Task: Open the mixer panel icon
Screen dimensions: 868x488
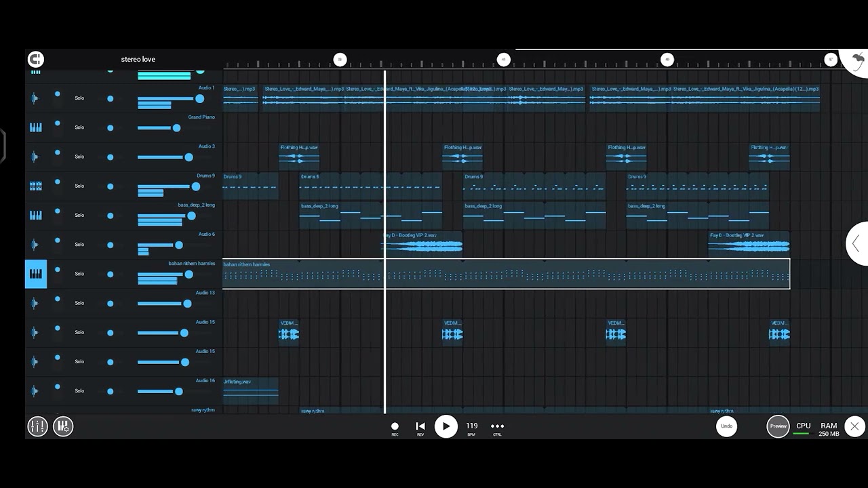Action: click(x=37, y=426)
